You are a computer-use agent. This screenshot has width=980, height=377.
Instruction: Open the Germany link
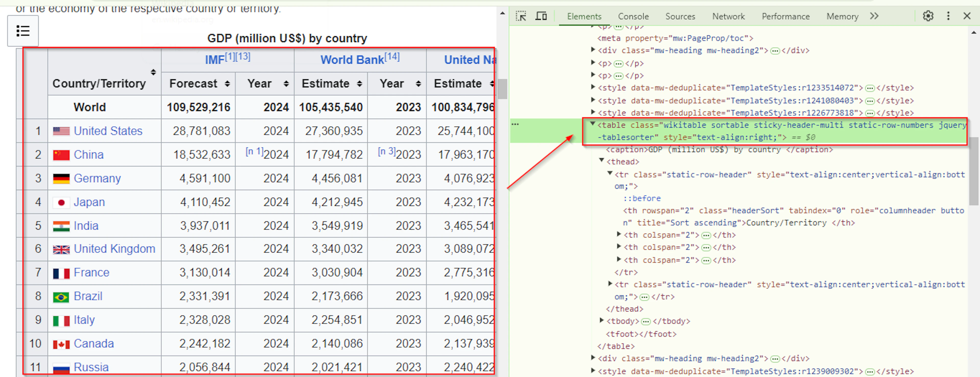click(x=97, y=178)
